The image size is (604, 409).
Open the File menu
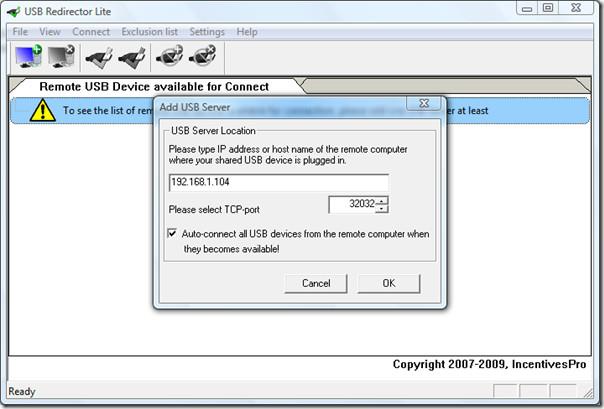pos(20,32)
